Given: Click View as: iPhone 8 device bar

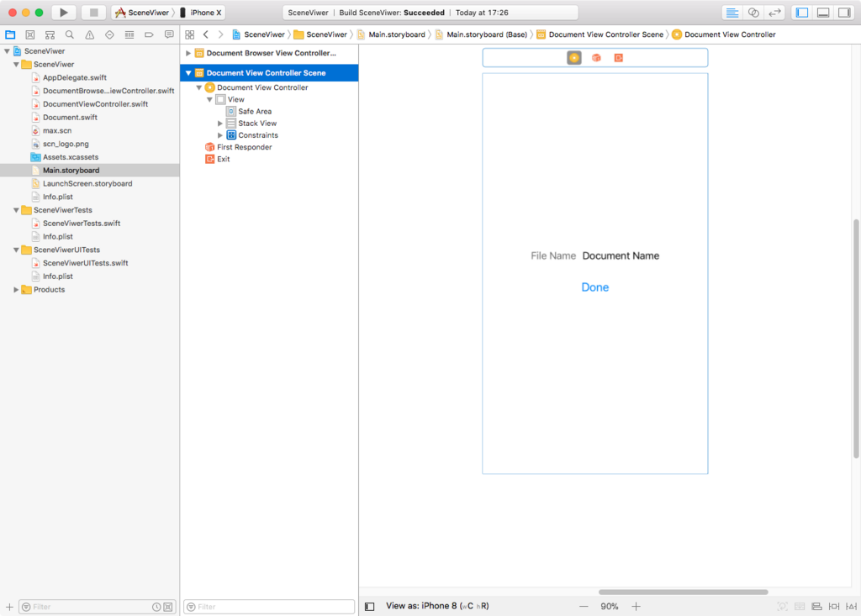Looking at the screenshot, I should [437, 606].
